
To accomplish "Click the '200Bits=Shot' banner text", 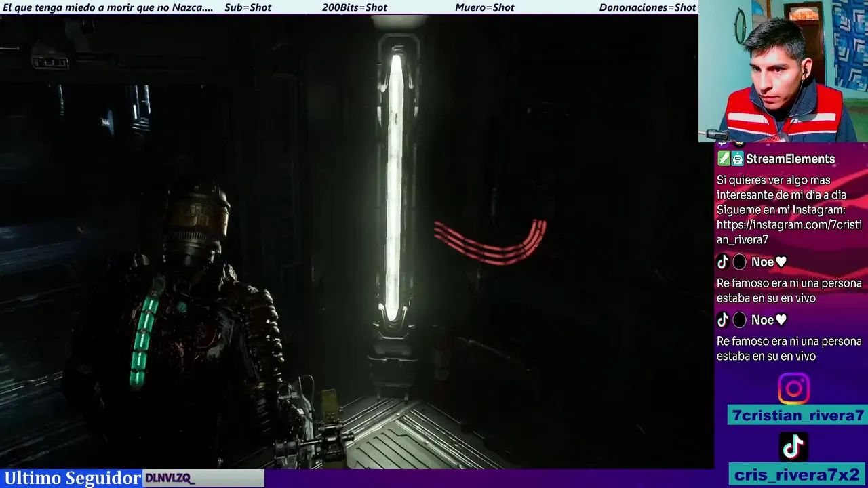I will click(x=355, y=7).
